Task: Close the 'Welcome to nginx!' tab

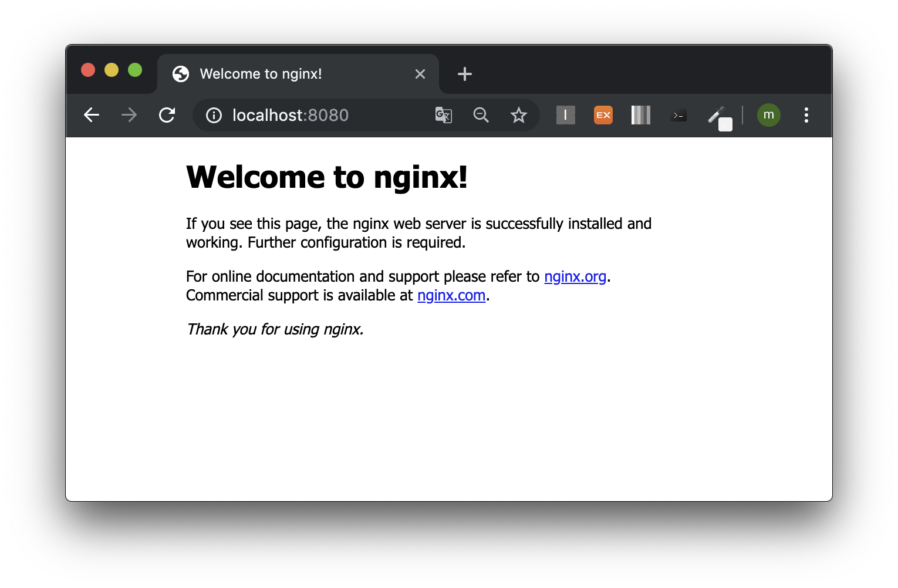Action: pos(420,74)
